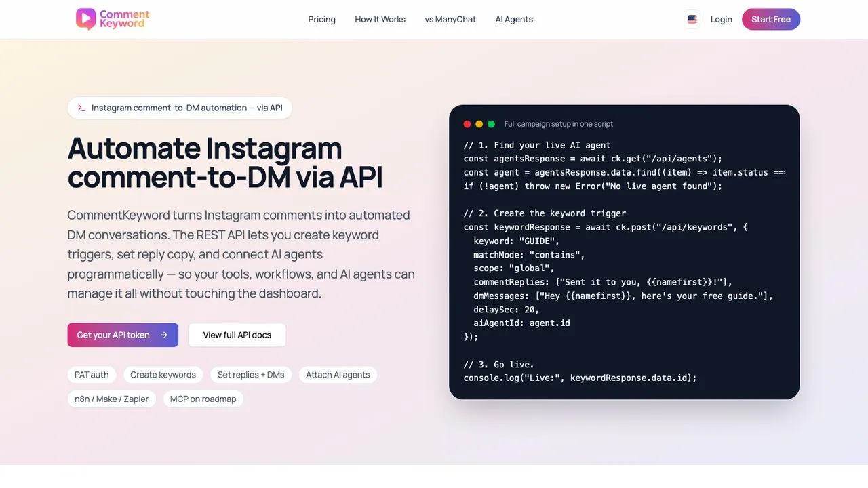Click the dmMessages code line

pos(623,296)
